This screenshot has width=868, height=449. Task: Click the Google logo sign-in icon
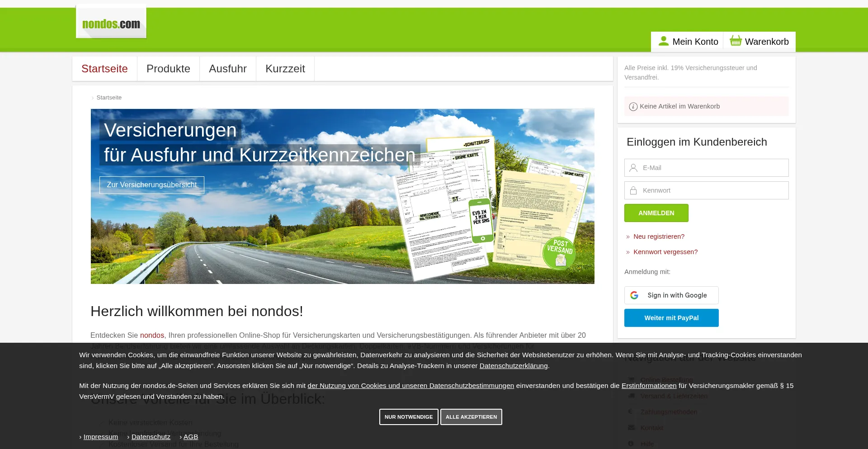(634, 295)
